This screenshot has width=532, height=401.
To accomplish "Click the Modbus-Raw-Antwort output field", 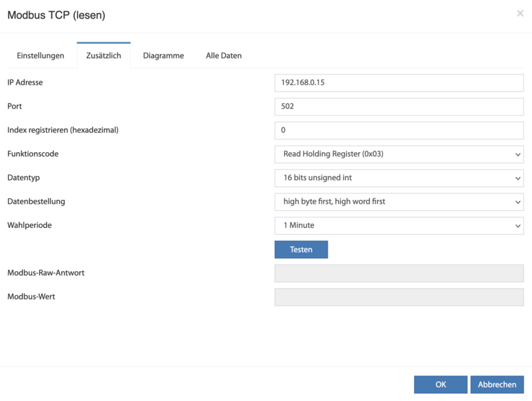I will tap(399, 273).
